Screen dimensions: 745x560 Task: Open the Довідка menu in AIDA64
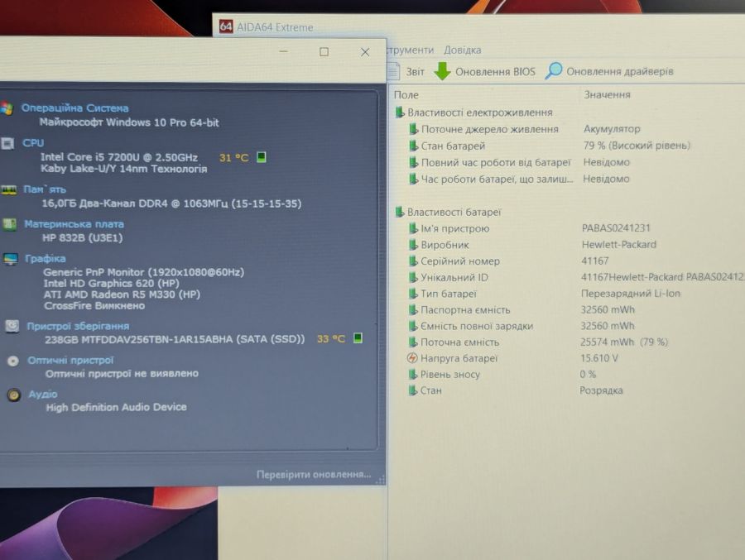pyautogui.click(x=462, y=50)
